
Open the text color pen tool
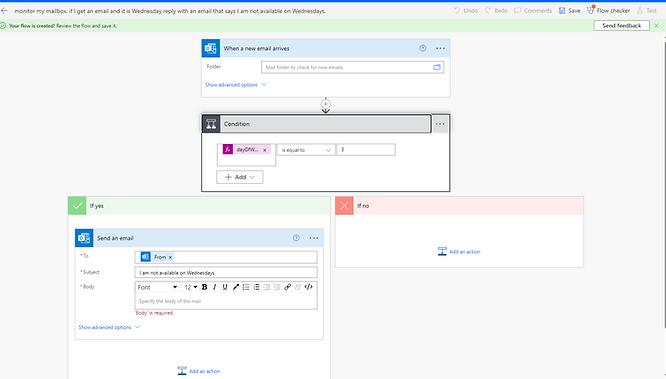coord(236,287)
